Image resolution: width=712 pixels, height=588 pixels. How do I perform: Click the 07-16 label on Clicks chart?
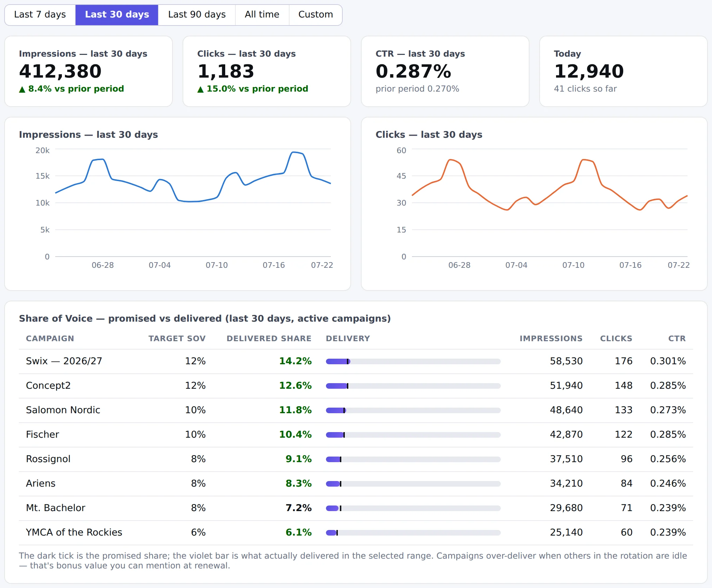[x=631, y=265]
